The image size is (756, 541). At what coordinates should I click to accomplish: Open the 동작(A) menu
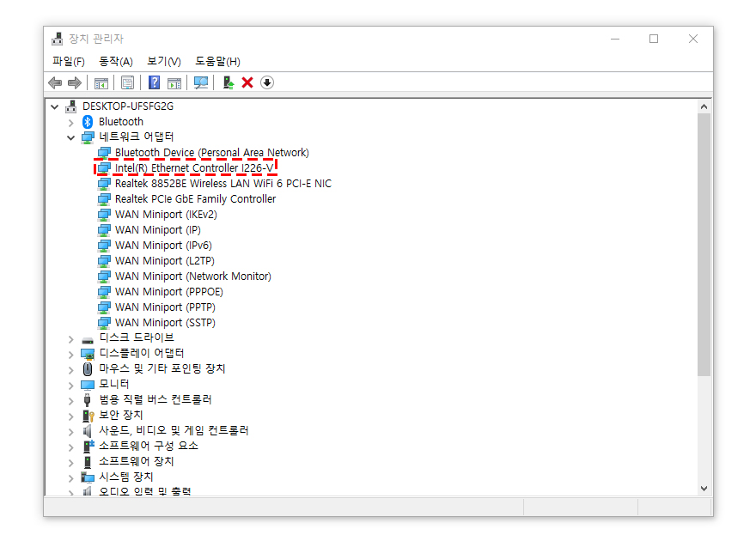click(116, 61)
